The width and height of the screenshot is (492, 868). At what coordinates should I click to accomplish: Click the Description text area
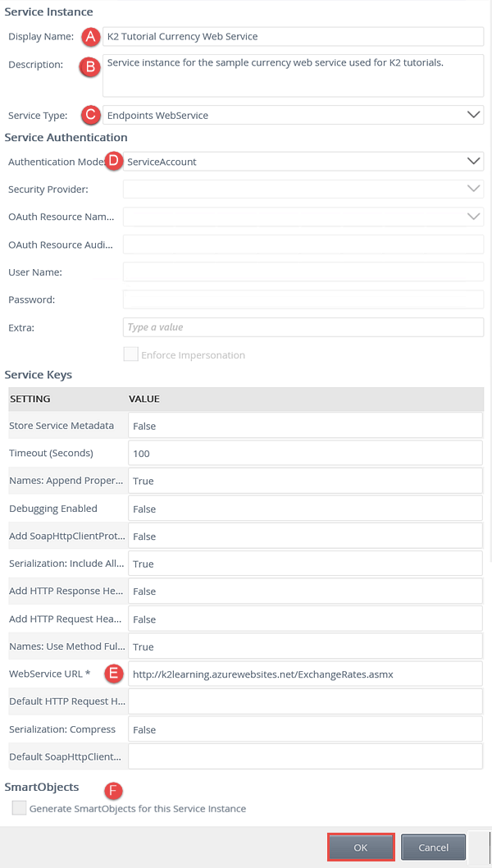click(x=294, y=75)
